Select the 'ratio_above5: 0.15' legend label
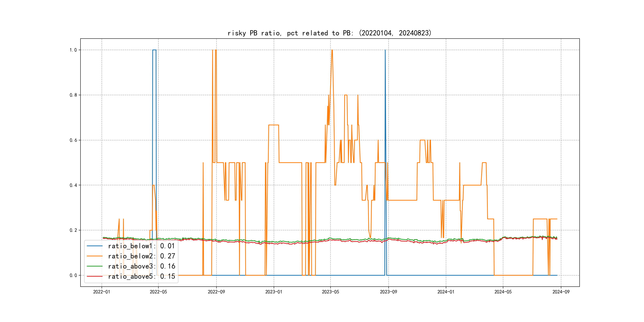Image resolution: width=644 pixels, height=322 pixels. [x=142, y=276]
